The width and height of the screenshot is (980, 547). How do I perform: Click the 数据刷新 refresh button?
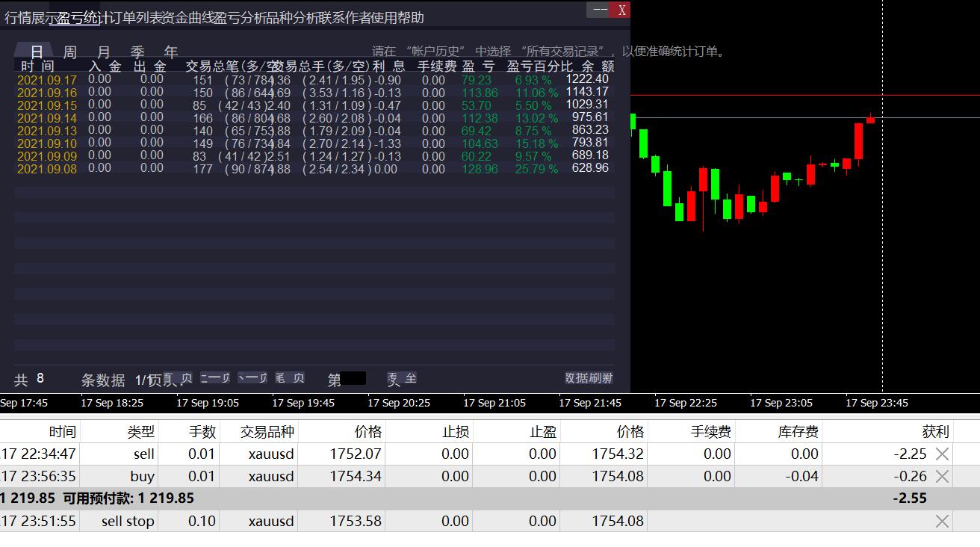click(x=589, y=378)
